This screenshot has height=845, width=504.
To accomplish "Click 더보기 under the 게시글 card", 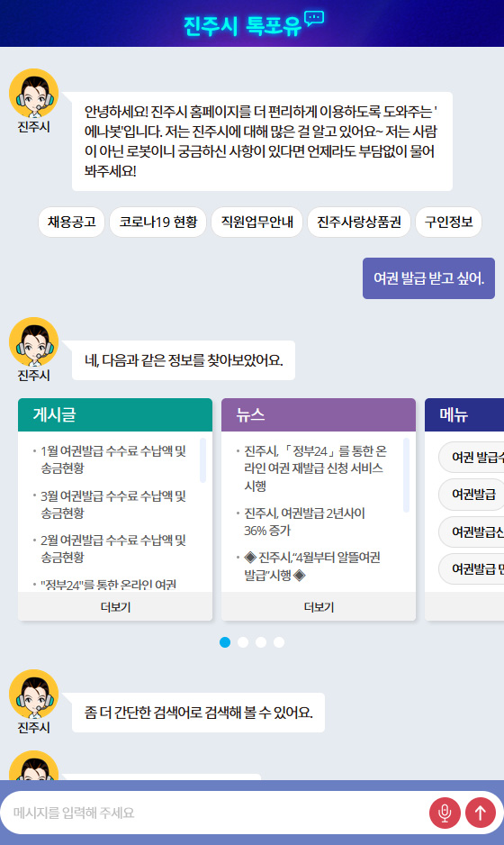I will [115, 607].
